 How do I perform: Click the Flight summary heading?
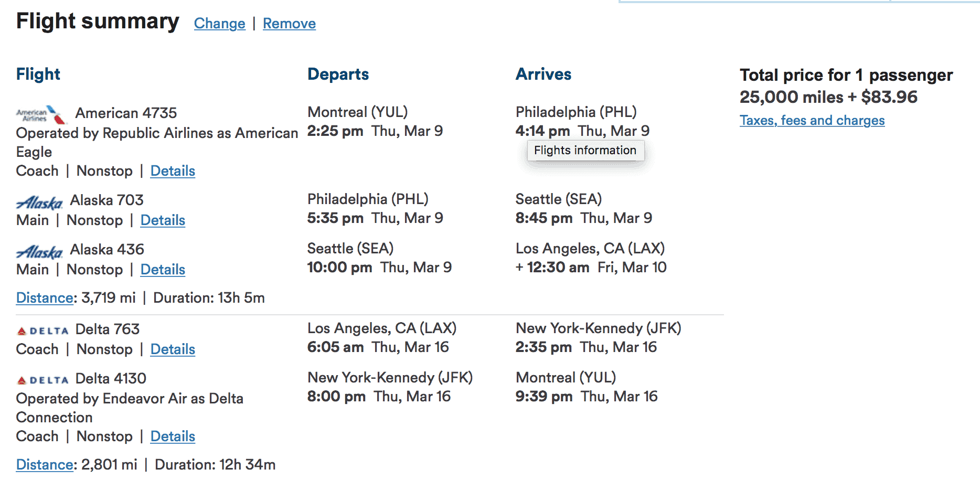(x=98, y=22)
